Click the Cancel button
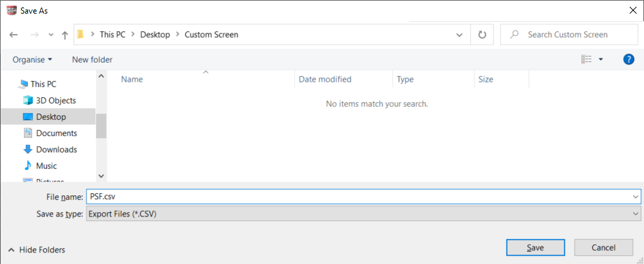644x264 pixels. (x=603, y=247)
